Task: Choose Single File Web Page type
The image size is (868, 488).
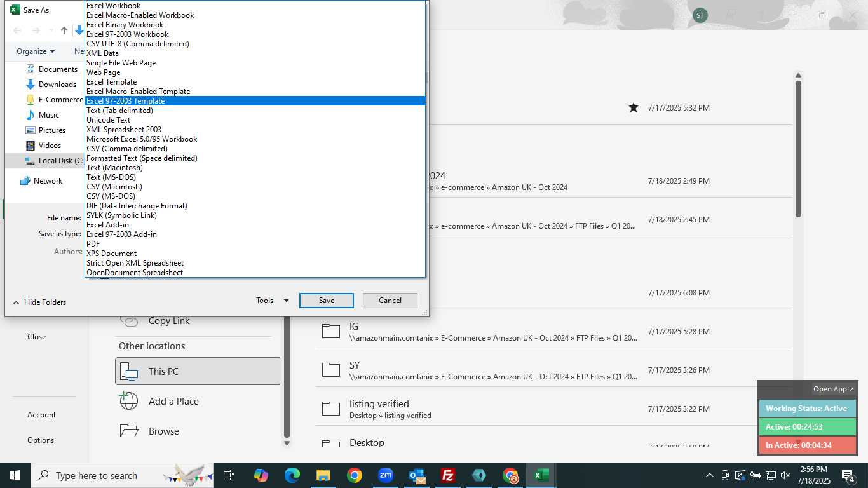Action: (255, 63)
